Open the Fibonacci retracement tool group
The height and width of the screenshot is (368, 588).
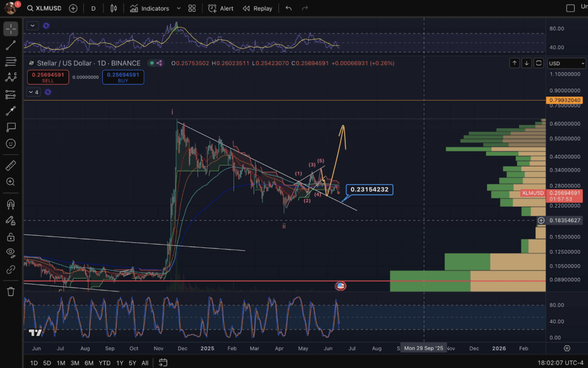coord(11,62)
